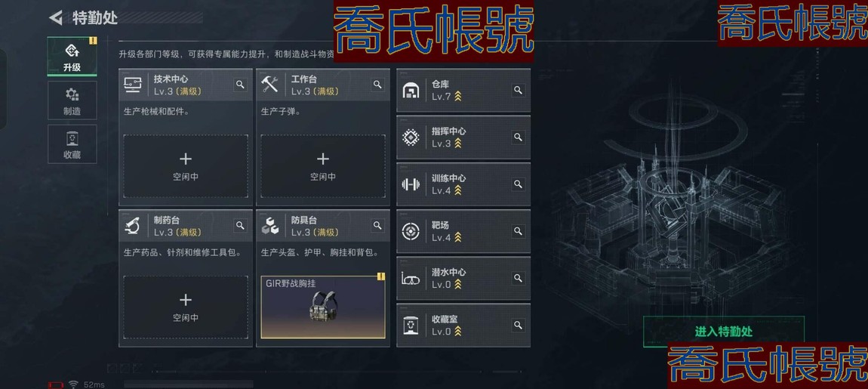This screenshot has width=868, height=389.
Task: View 指挥中心 details via magnifier icon
Action: (x=518, y=137)
